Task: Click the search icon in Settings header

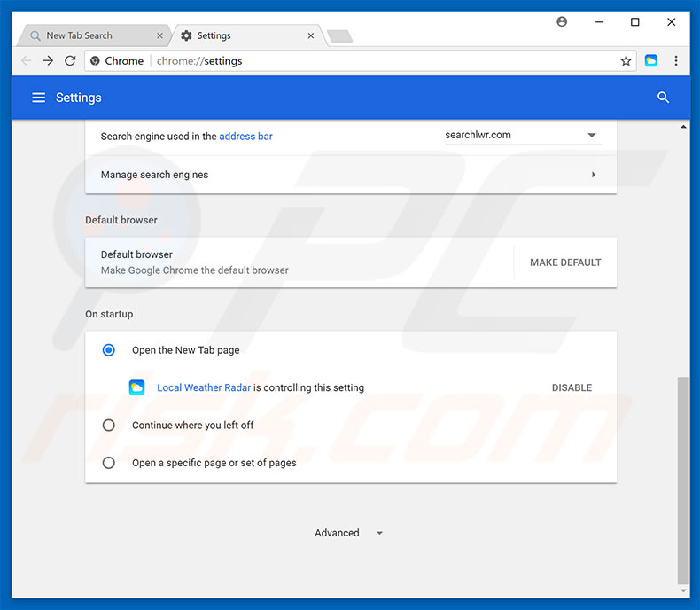Action: tap(663, 98)
